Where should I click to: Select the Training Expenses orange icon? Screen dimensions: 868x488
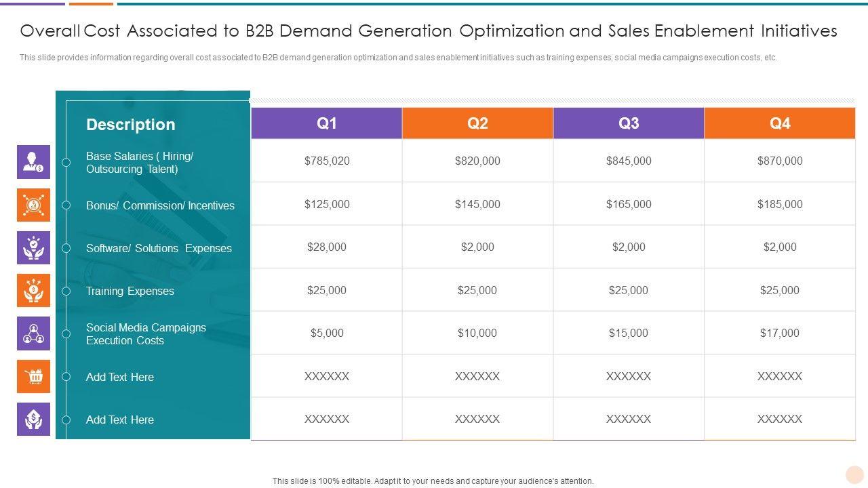click(x=33, y=291)
